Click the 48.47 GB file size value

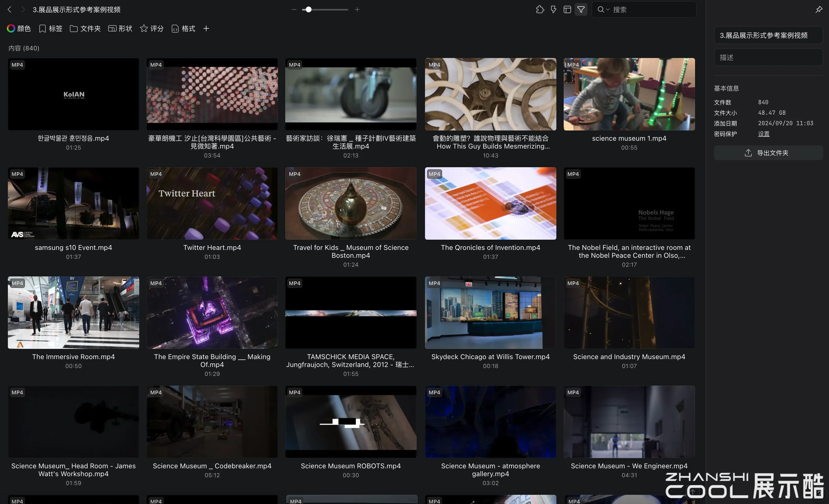point(772,113)
